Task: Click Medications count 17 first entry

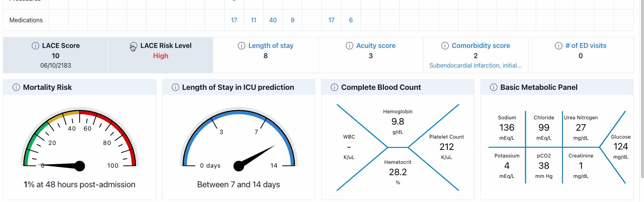Action: tap(234, 20)
